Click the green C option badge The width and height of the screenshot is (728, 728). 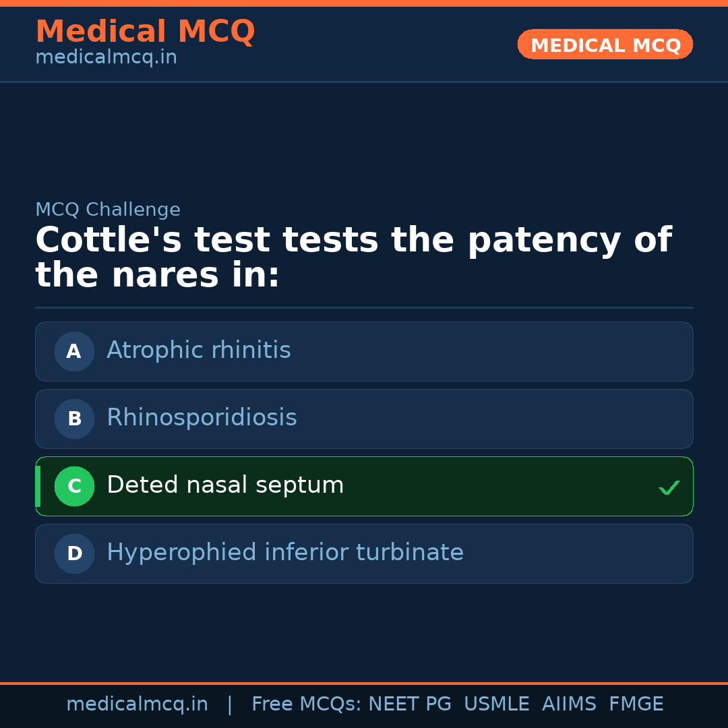tap(74, 486)
